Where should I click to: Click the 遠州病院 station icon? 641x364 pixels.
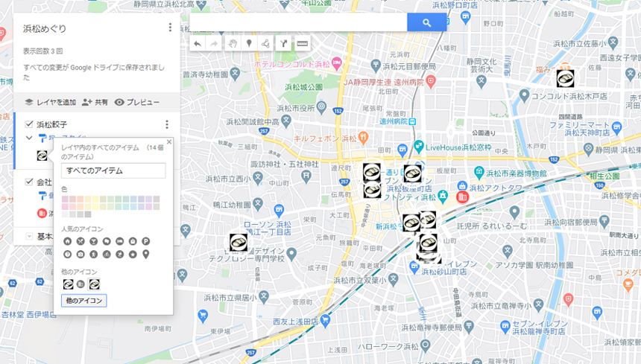(x=412, y=121)
